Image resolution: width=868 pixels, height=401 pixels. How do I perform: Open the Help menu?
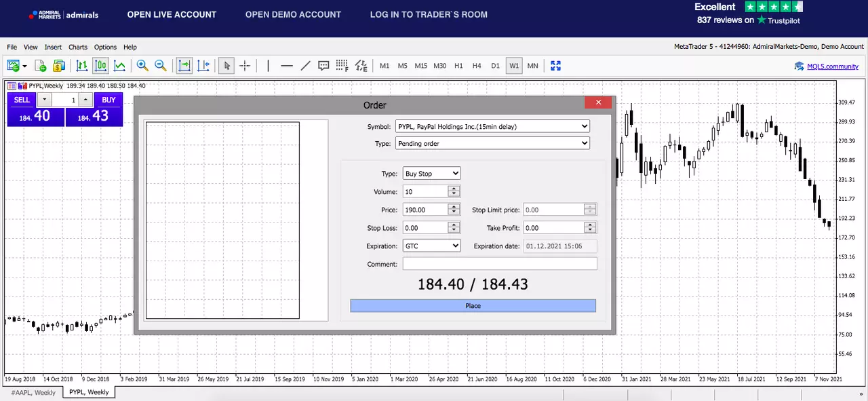[130, 47]
